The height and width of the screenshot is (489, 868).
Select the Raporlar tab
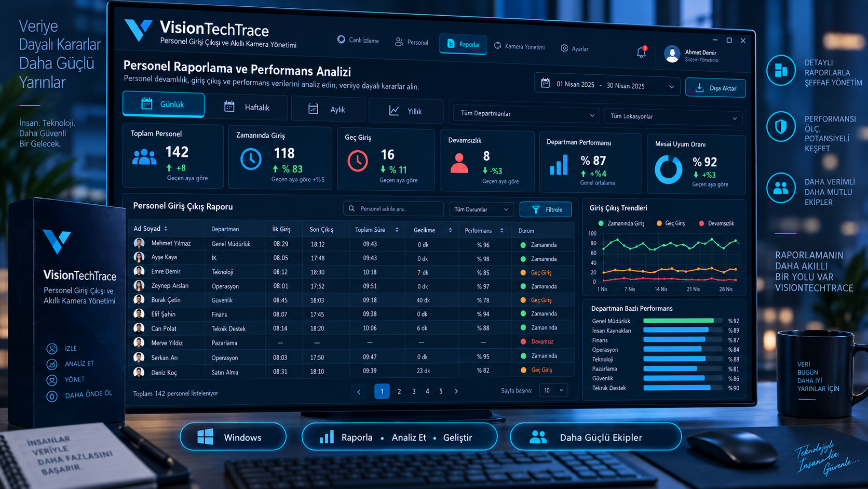click(x=463, y=44)
